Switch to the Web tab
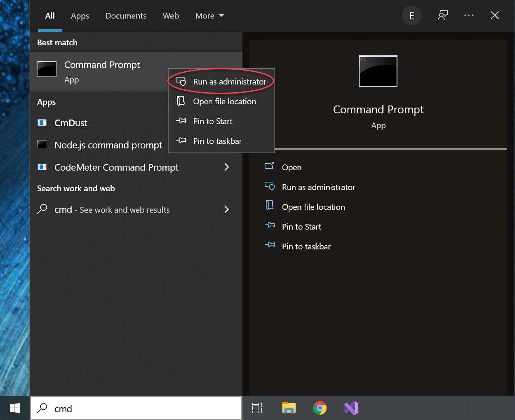 pyautogui.click(x=171, y=16)
